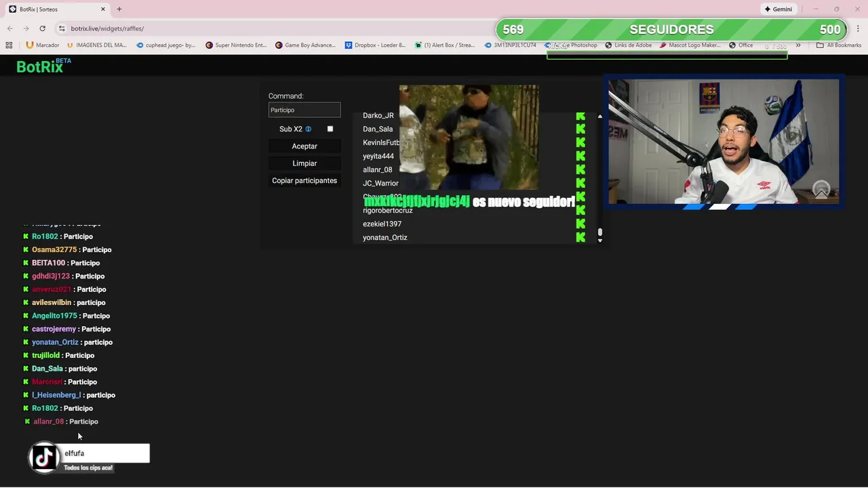Click chat username I_Heisenberg_I
The image size is (868, 488).
(56, 395)
